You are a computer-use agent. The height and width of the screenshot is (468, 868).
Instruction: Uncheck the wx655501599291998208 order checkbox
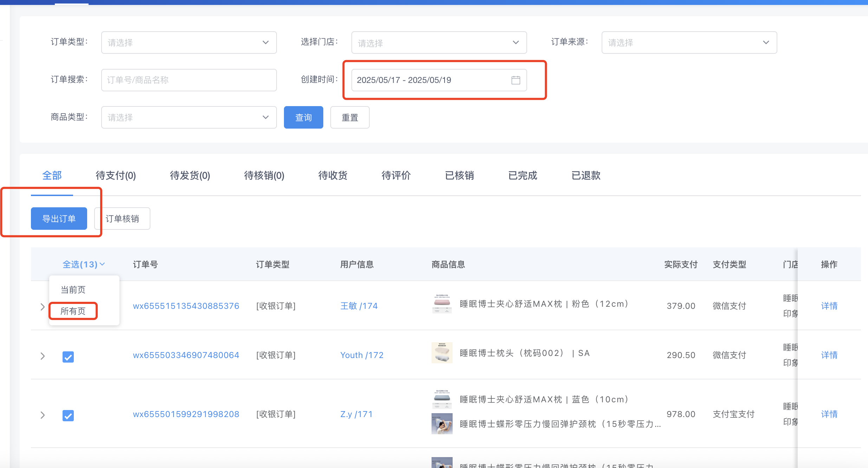pyautogui.click(x=68, y=416)
